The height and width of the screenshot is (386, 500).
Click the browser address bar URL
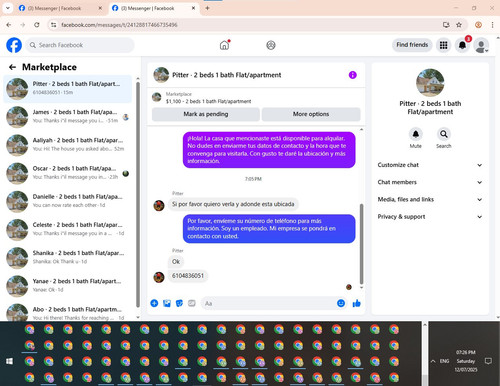coord(119,25)
